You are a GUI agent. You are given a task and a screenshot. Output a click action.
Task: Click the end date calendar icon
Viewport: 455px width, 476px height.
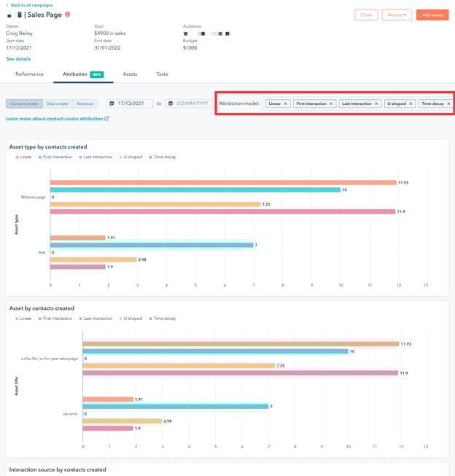pos(171,104)
